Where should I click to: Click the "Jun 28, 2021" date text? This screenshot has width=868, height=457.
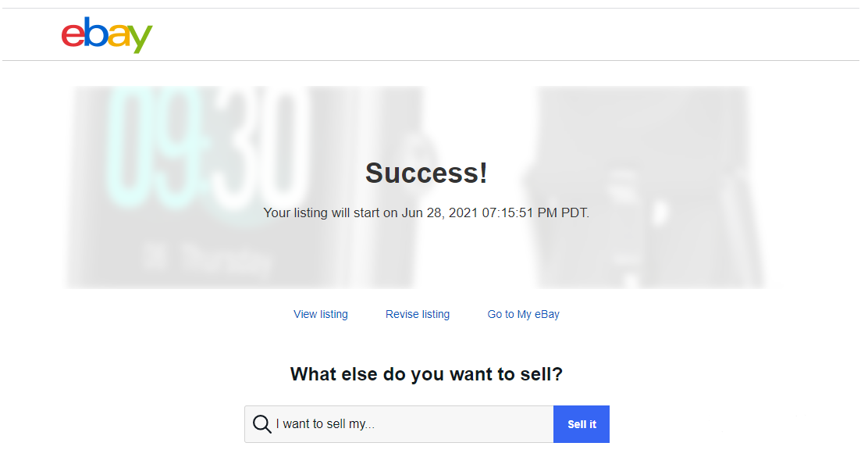click(438, 212)
